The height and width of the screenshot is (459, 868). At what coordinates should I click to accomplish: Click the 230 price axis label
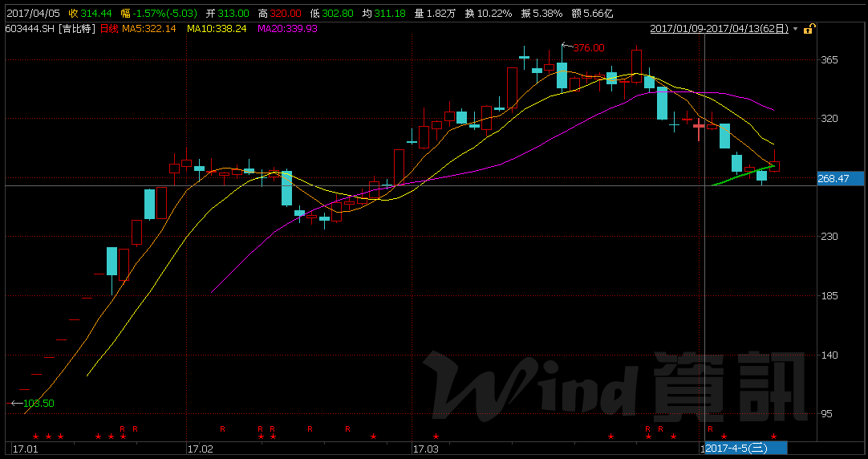tap(829, 237)
